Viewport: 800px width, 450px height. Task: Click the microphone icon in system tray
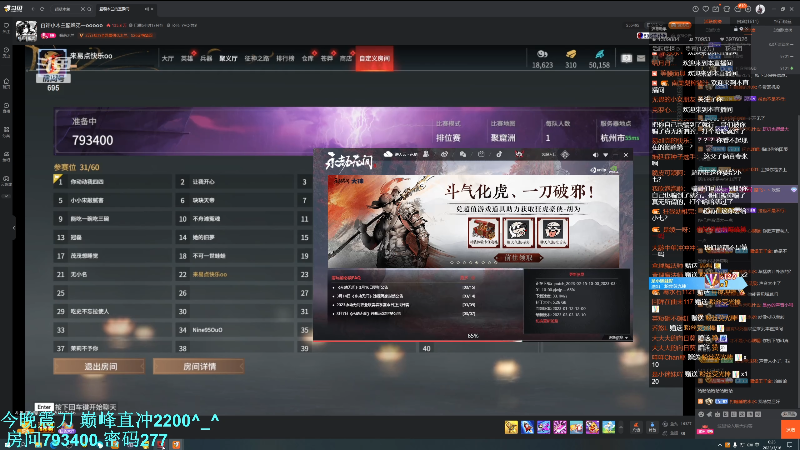[x=734, y=445]
